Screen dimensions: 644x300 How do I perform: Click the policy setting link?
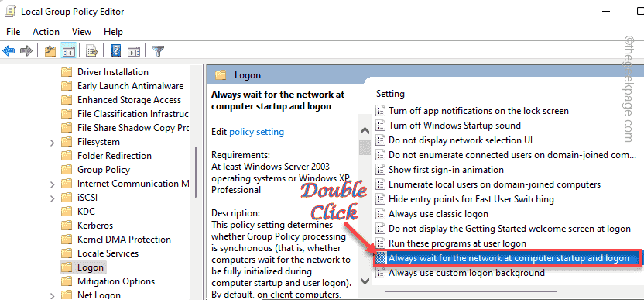pyautogui.click(x=258, y=132)
